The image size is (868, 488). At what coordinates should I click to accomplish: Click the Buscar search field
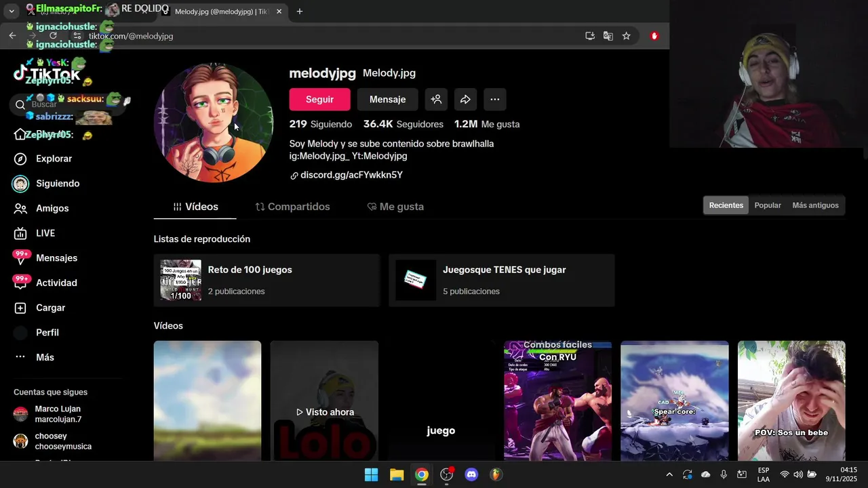[x=68, y=104]
